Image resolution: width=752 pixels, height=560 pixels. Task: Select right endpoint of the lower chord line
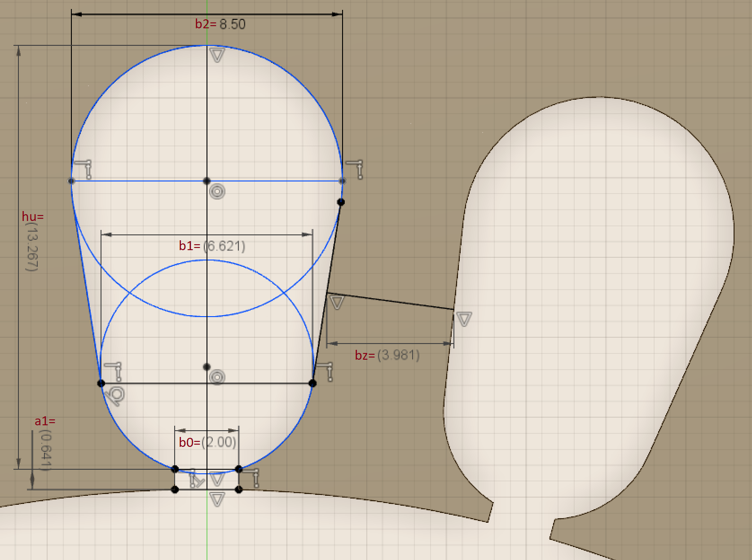click(313, 384)
